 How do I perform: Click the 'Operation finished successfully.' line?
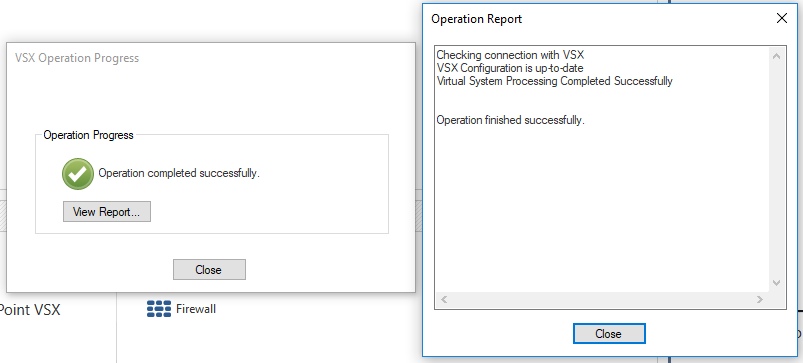tap(510, 121)
